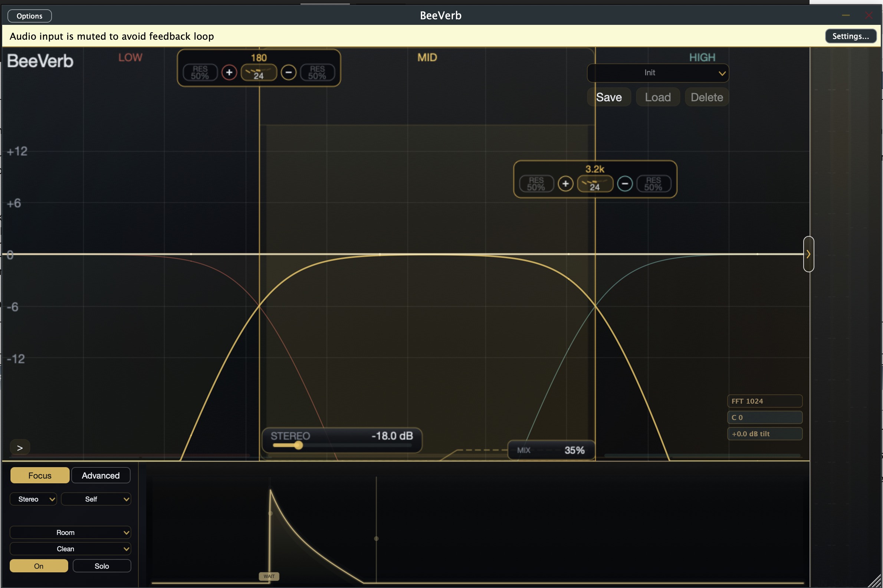Viewport: 883px width, 588px height.
Task: Click the MIX 35% control
Action: coord(551,450)
